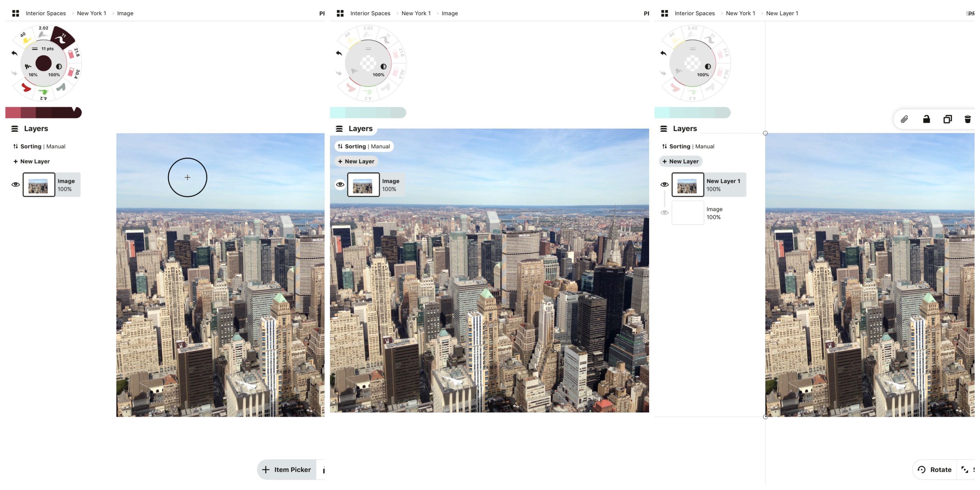
Task: Show the hidden Image layer in right screenshot
Action: [665, 213]
